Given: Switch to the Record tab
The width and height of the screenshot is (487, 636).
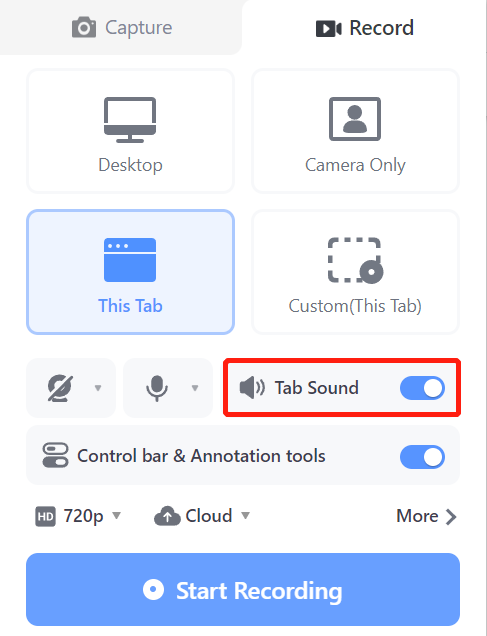Looking at the screenshot, I should 365,28.
